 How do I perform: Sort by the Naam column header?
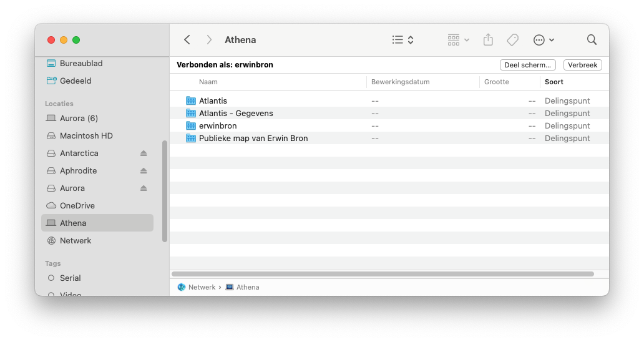208,82
